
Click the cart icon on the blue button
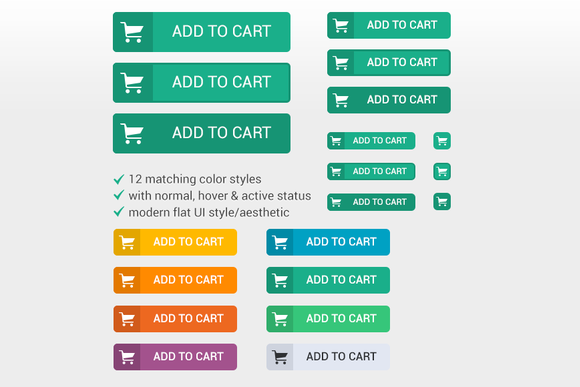point(280,243)
